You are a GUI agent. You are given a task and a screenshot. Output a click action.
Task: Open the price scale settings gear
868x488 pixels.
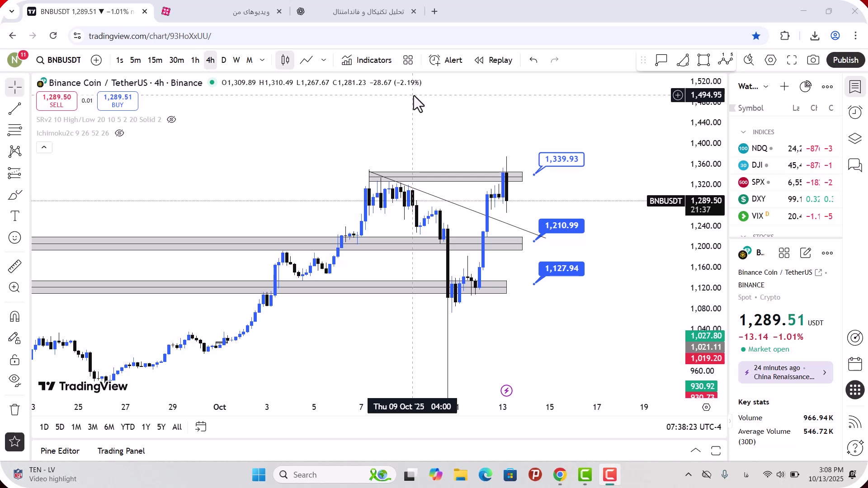point(706,407)
